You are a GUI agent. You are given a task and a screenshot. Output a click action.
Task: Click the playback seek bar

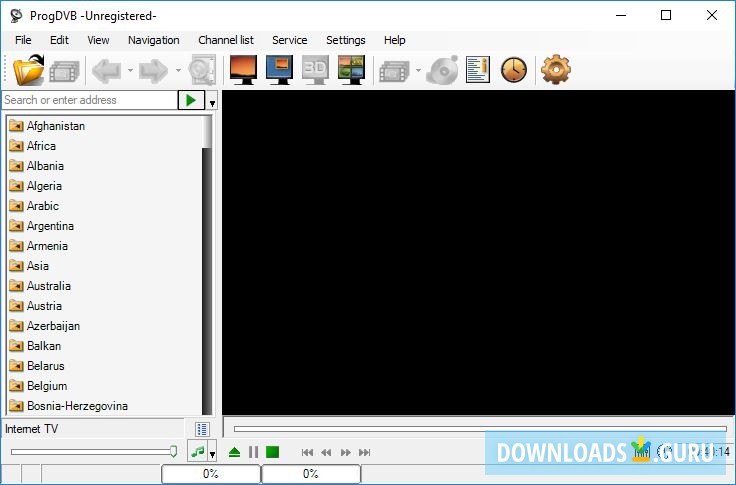click(x=480, y=429)
